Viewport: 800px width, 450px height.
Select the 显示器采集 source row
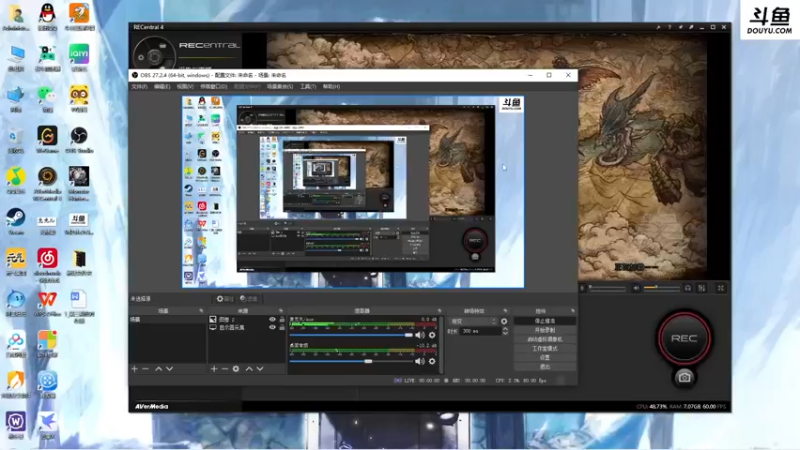point(246,328)
